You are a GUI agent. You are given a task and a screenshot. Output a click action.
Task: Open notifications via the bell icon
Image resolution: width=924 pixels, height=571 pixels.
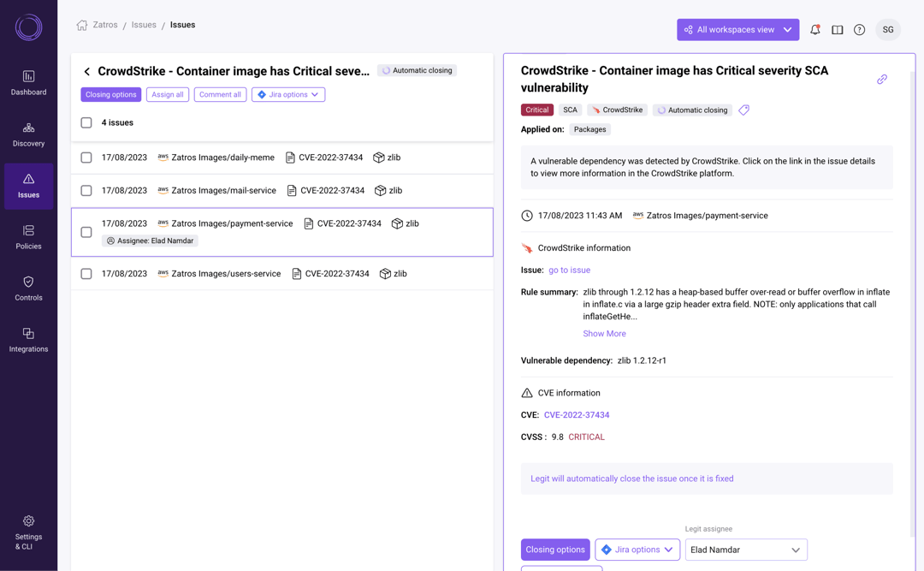(x=814, y=28)
